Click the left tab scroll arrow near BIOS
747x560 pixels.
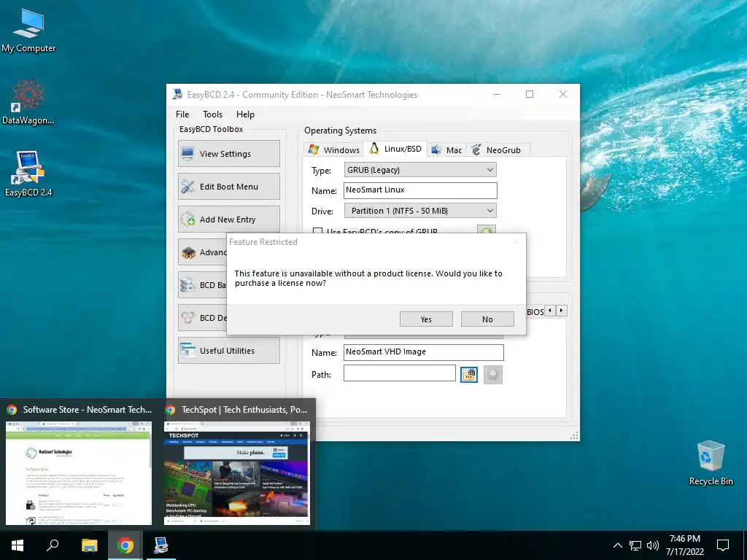[550, 311]
